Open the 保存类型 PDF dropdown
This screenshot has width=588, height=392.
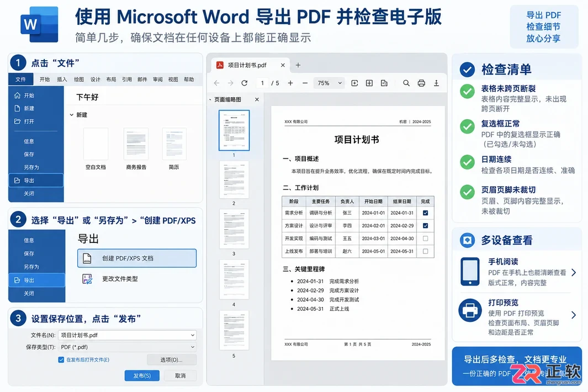(192, 347)
